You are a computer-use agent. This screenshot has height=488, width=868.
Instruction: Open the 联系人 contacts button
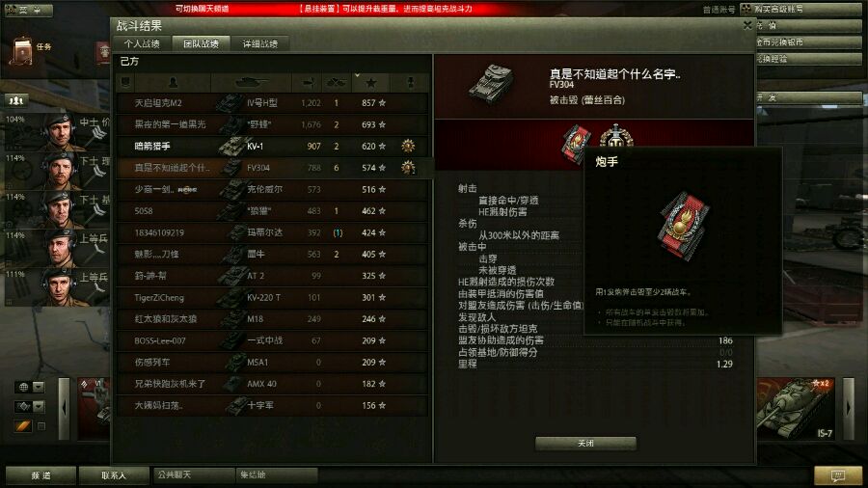pyautogui.click(x=114, y=475)
